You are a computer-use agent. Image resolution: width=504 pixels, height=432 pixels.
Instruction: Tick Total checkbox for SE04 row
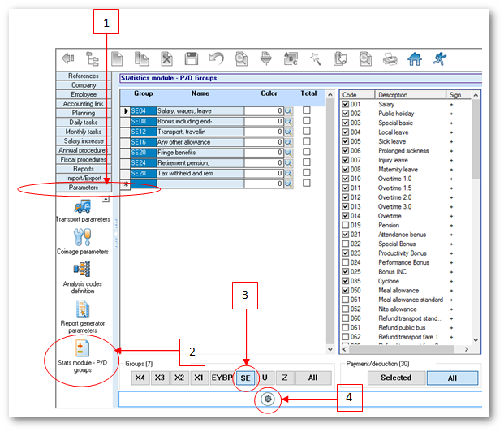point(306,110)
